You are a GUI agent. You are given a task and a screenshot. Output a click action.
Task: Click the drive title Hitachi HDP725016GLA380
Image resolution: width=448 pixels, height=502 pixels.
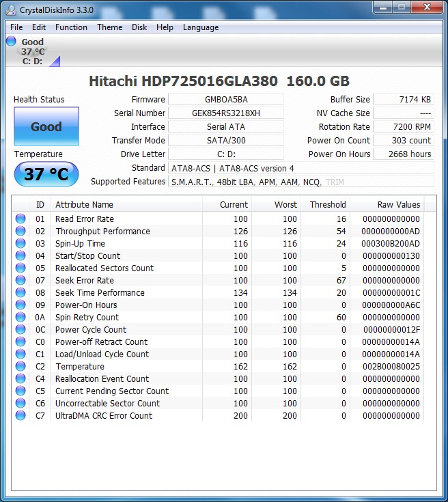coord(219,81)
